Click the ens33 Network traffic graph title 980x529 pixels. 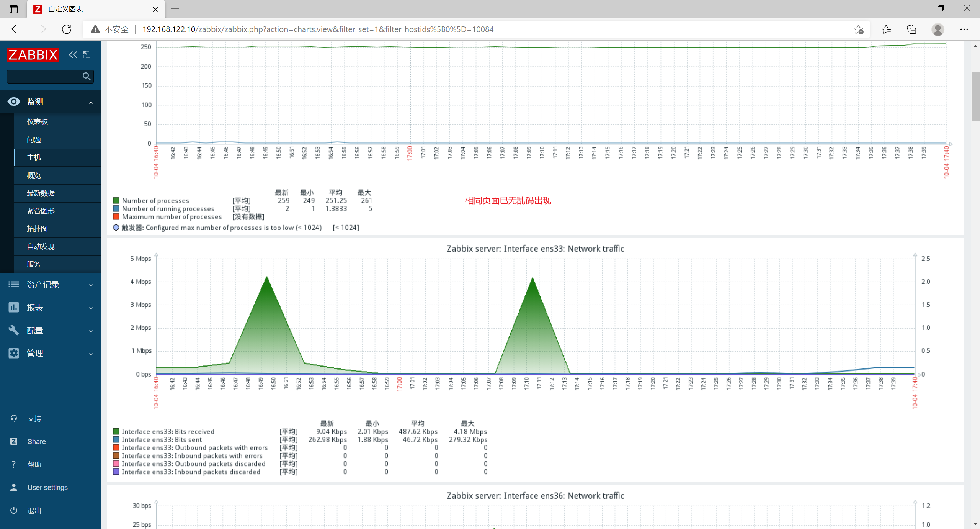tap(535, 249)
